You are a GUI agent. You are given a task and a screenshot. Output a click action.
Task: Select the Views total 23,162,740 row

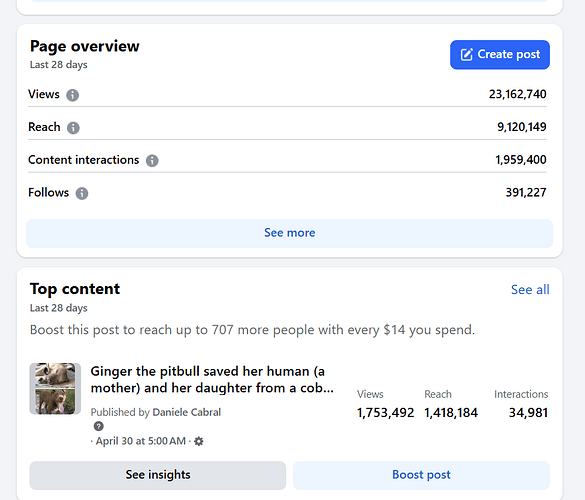(x=287, y=94)
